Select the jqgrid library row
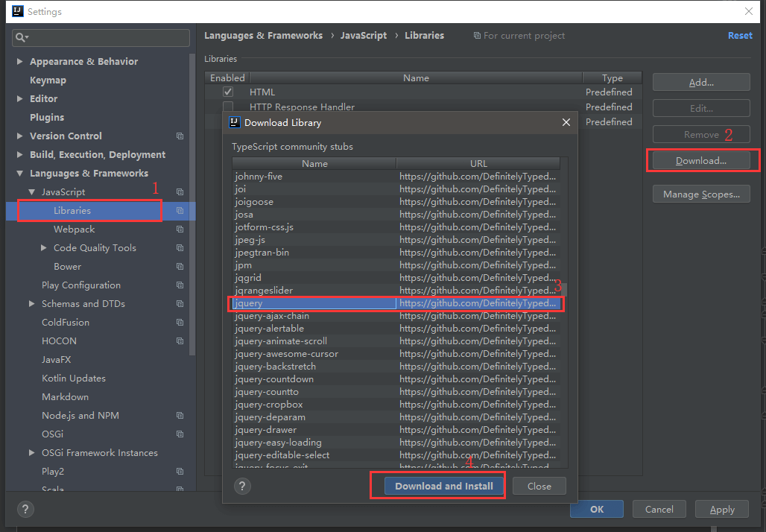Viewport: 766px width, 532px height. pos(396,277)
